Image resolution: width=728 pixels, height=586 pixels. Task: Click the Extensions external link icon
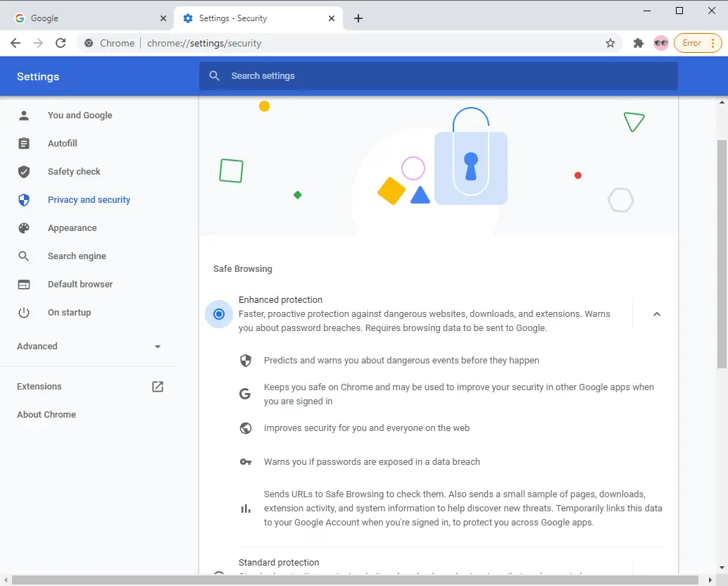tap(158, 387)
